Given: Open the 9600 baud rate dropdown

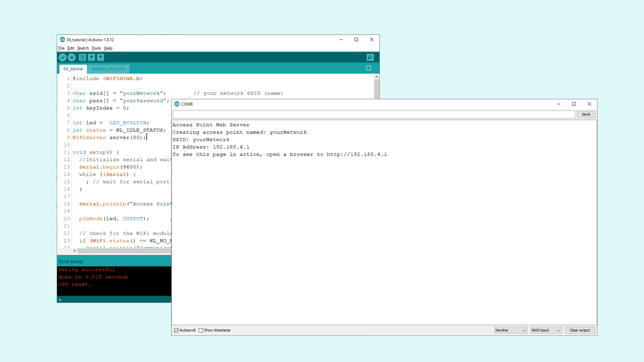Looking at the screenshot, I should (545, 330).
